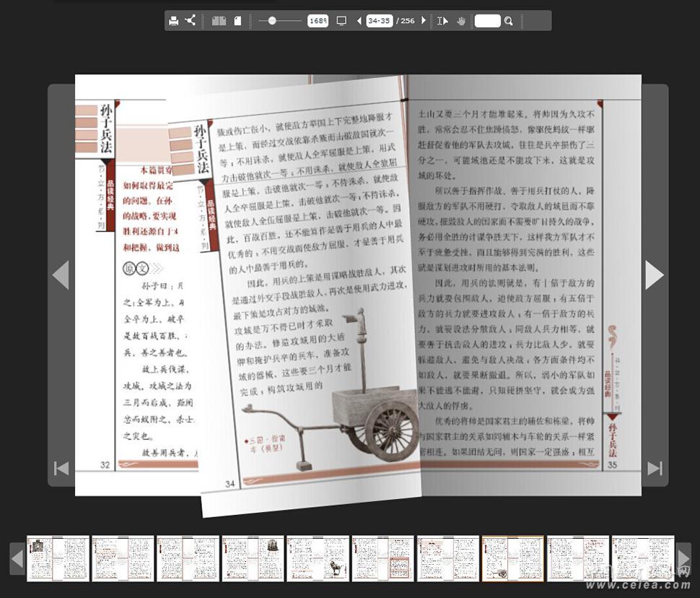Open the first page thumbnail in the strip
This screenshot has width=700, height=598.
(58, 558)
